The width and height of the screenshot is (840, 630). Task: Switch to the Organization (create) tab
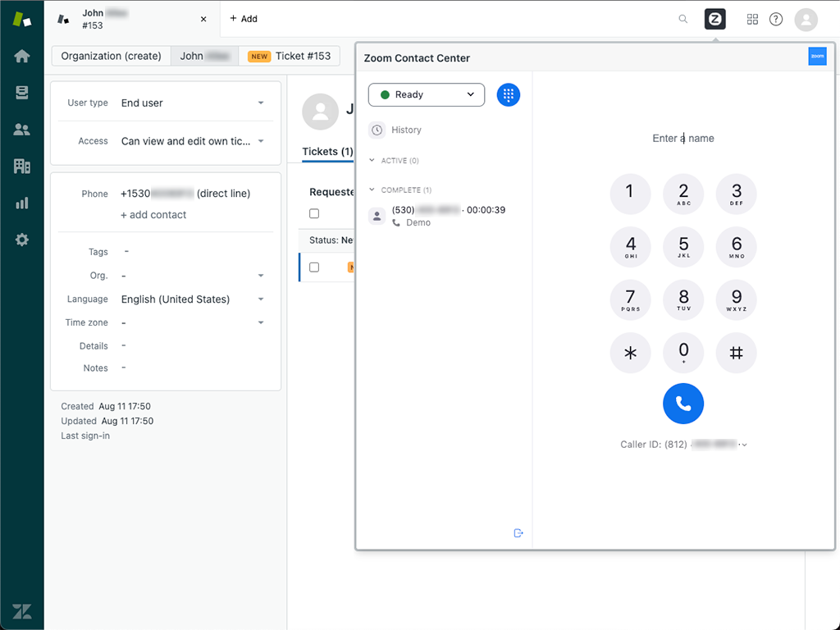point(111,56)
